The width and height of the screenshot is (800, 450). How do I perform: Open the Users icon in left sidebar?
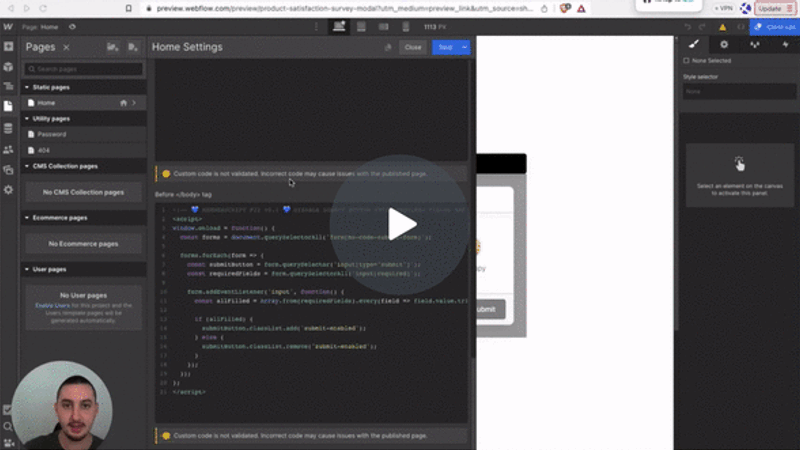8,149
